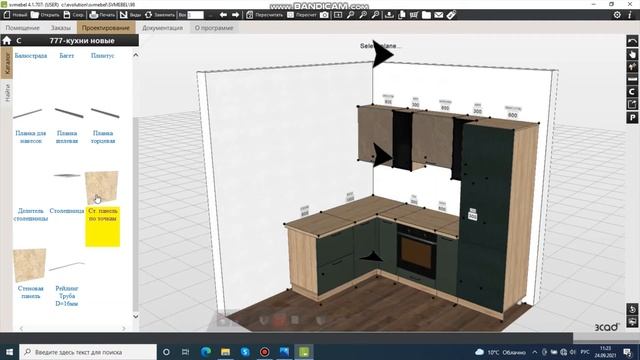The height and width of the screenshot is (360, 640).
Task: Click the Новый (New) toolbar button
Action: point(15,15)
